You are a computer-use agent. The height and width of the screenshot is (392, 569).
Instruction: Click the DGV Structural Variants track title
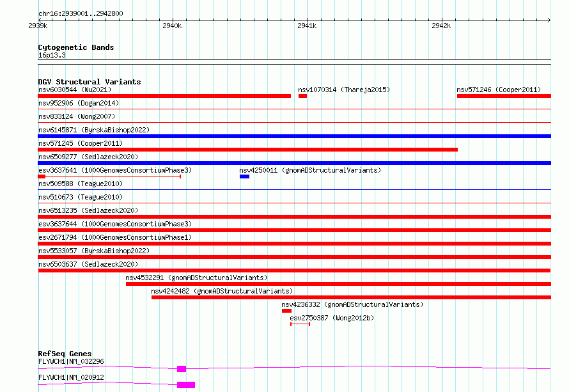pos(90,82)
